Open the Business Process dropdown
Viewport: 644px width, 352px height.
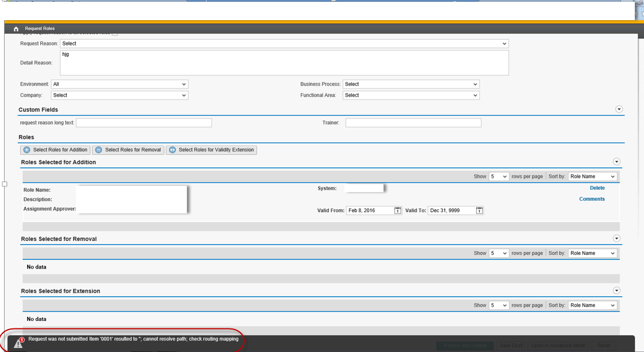point(411,84)
